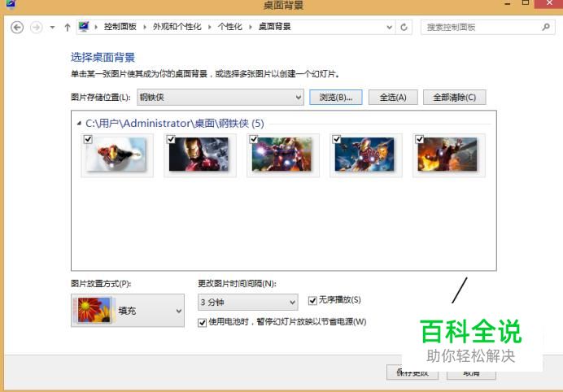
Task: Toggle the 无序播放(S) checkbox
Action: point(312,300)
